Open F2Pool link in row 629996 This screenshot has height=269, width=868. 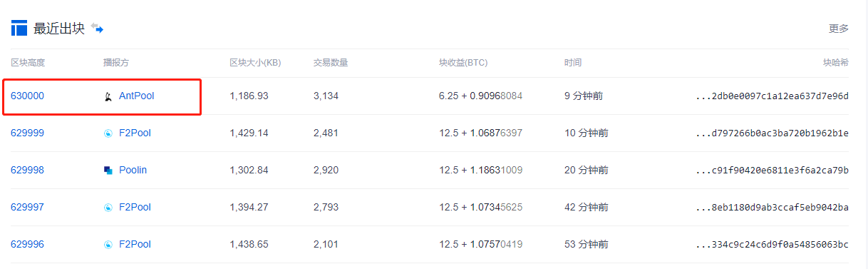(135, 244)
